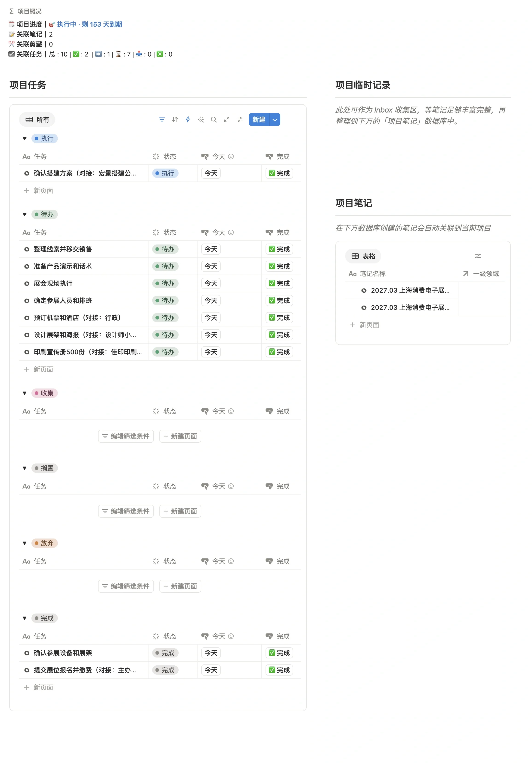The image size is (532, 764).
Task: Click icon of second 2027.03 note row
Action: pos(364,308)
